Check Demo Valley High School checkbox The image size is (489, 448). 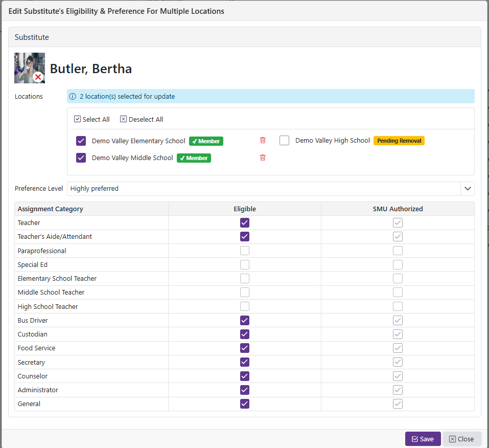pyautogui.click(x=285, y=141)
